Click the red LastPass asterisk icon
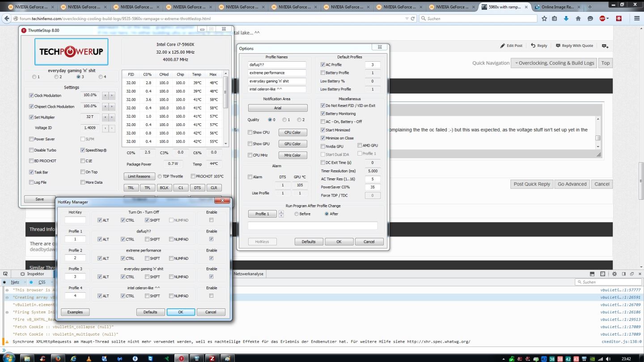The image size is (644, 362). tap(619, 18)
